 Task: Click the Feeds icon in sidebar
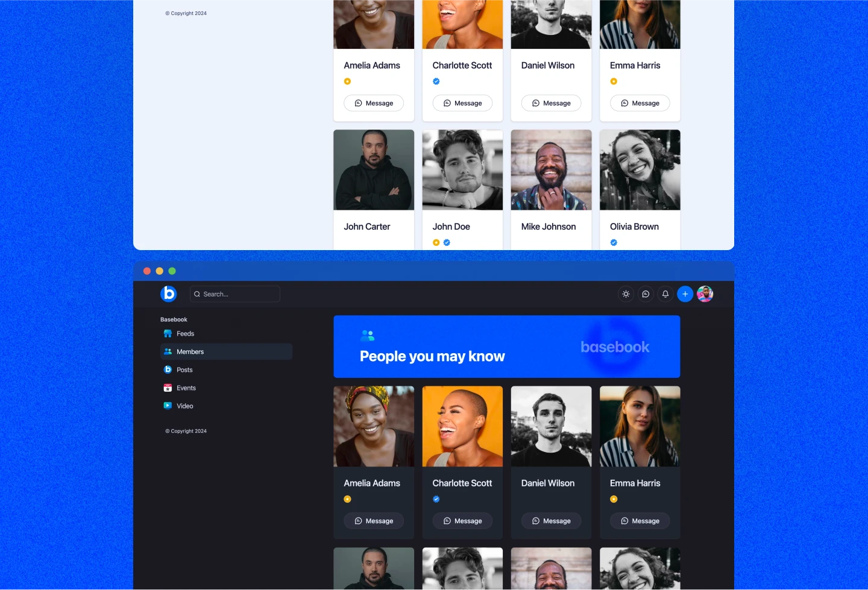168,334
